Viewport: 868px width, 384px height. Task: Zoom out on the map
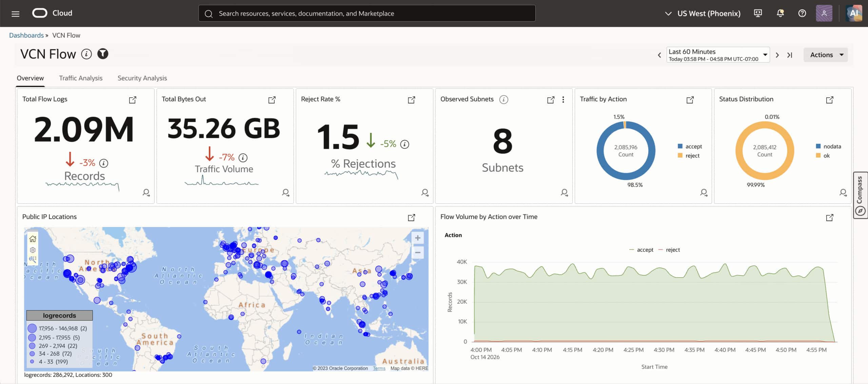(418, 252)
